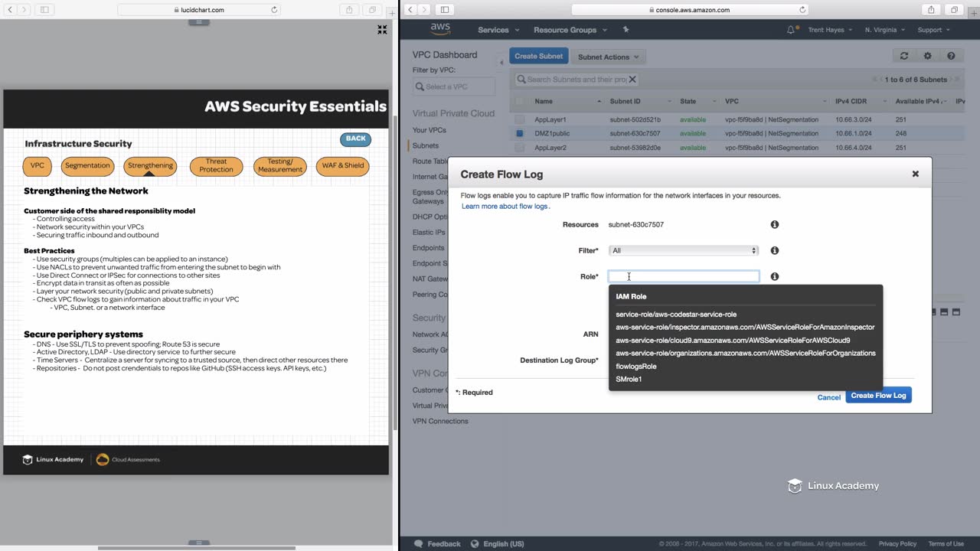980x551 pixels.
Task: Click the Create Subnet button
Action: tap(538, 56)
